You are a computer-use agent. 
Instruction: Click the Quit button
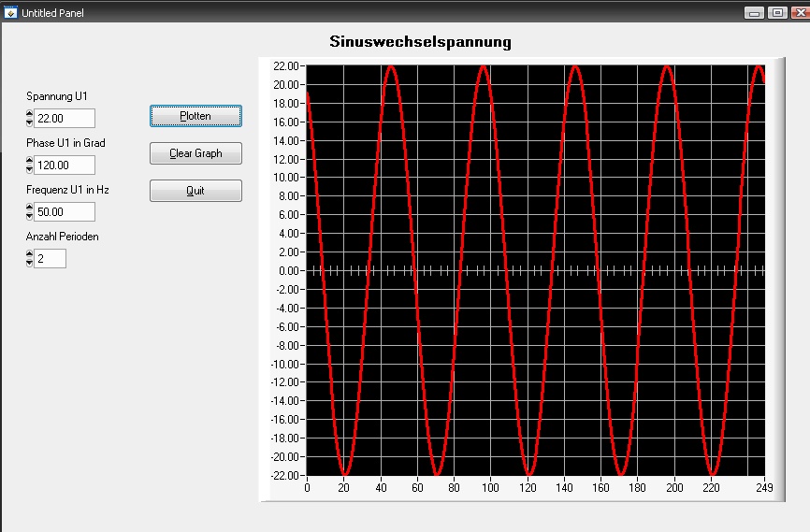[195, 191]
